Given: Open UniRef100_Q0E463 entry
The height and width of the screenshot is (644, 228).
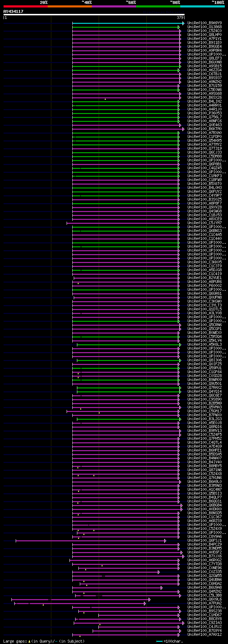Looking at the screenshot, I should click(x=205, y=125).
